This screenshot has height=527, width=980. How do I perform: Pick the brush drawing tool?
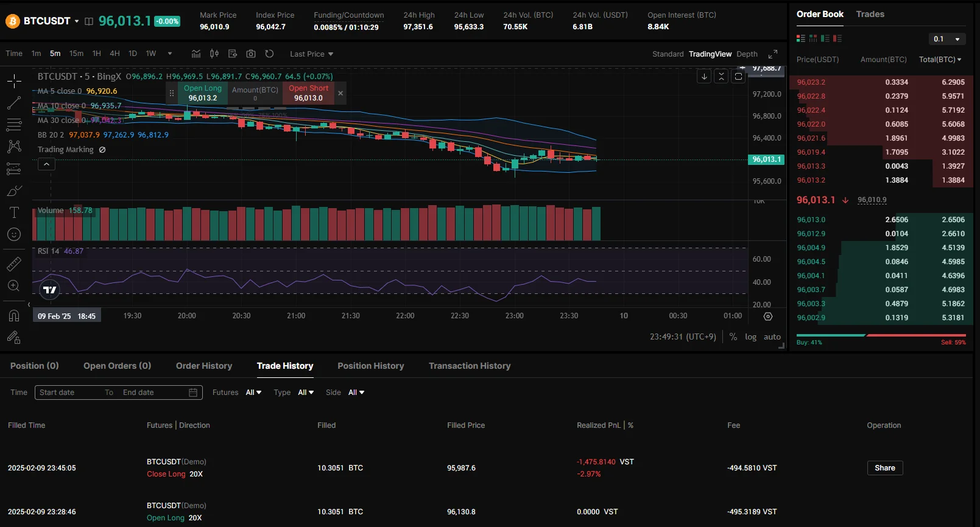pos(14,190)
